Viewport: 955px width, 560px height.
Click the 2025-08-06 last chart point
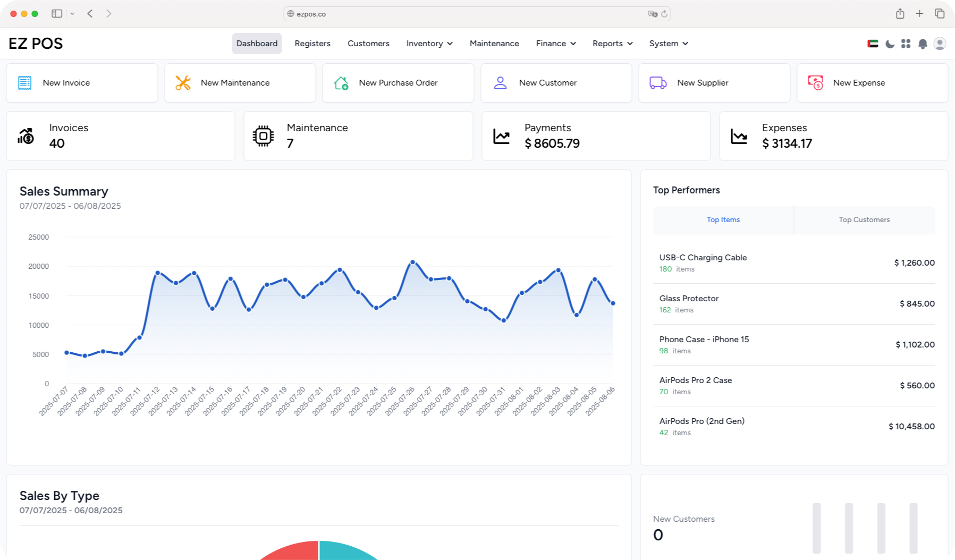pos(613,303)
